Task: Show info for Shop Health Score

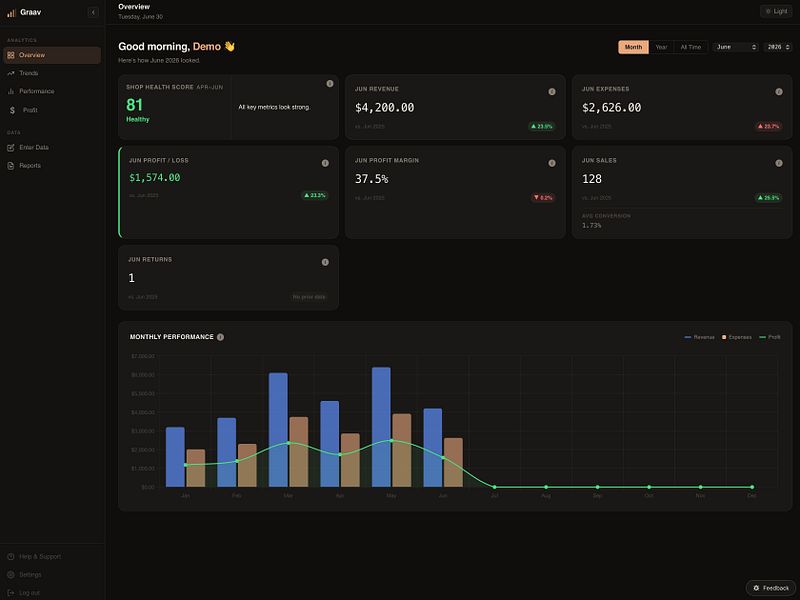Action: 330,84
